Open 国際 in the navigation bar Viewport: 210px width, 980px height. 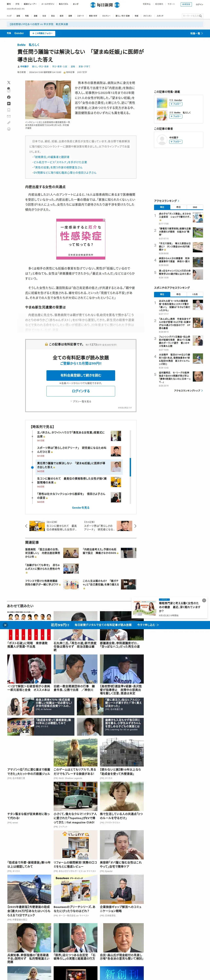click(x=70, y=16)
